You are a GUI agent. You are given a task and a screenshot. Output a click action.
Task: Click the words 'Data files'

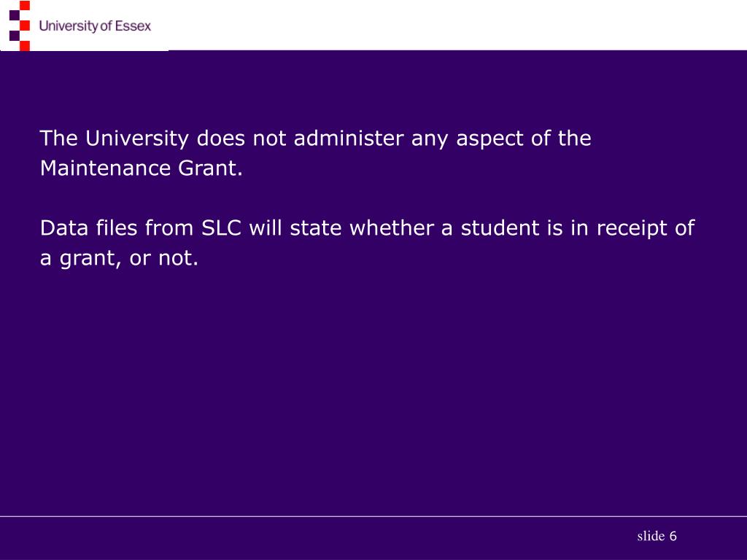click(x=88, y=228)
